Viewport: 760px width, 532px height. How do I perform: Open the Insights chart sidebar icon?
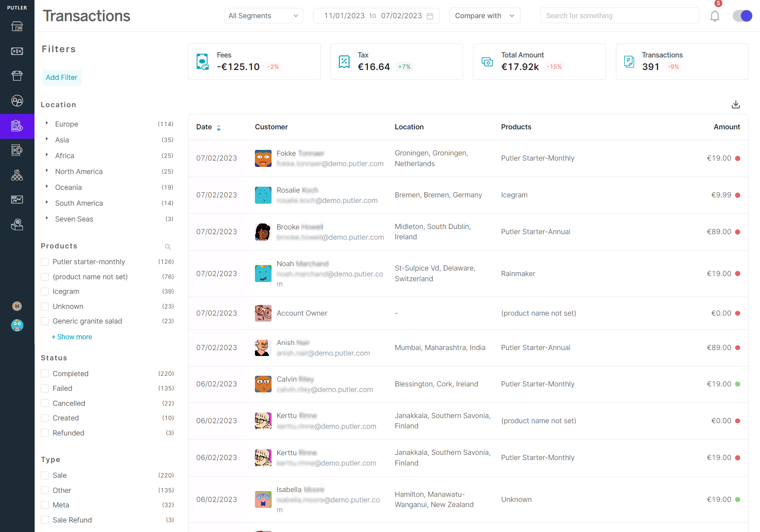(17, 200)
